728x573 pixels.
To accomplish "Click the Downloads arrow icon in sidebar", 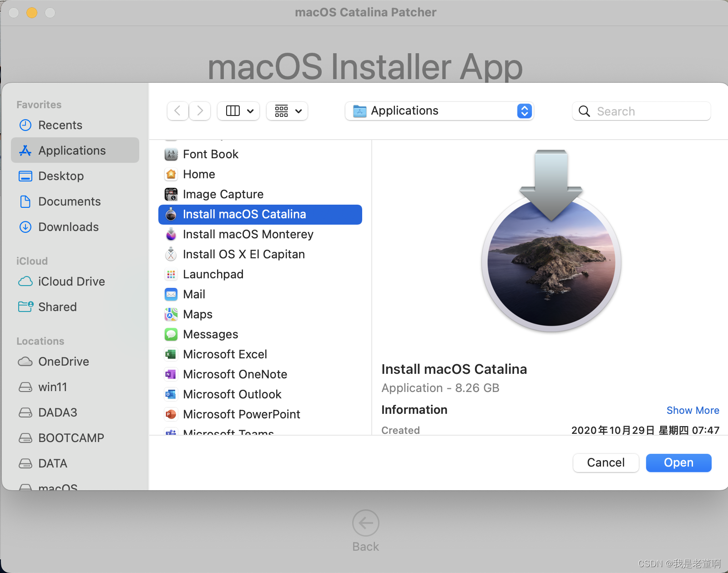I will point(25,227).
